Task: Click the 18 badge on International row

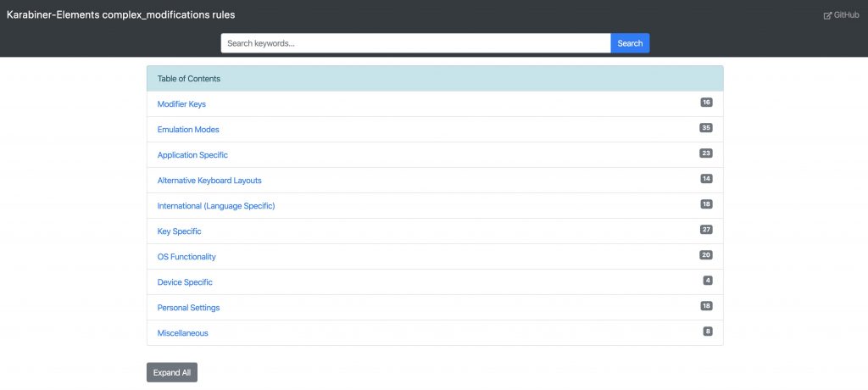Action: (x=706, y=204)
